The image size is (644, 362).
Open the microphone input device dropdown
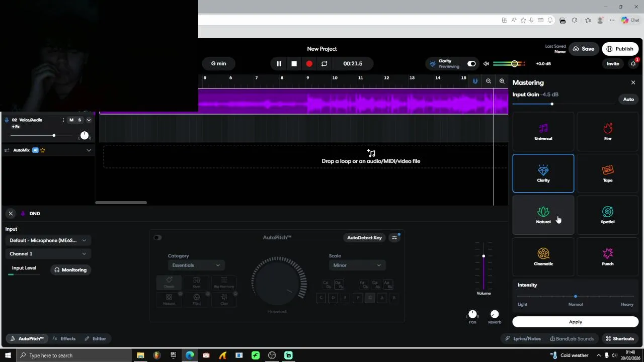[48, 240]
